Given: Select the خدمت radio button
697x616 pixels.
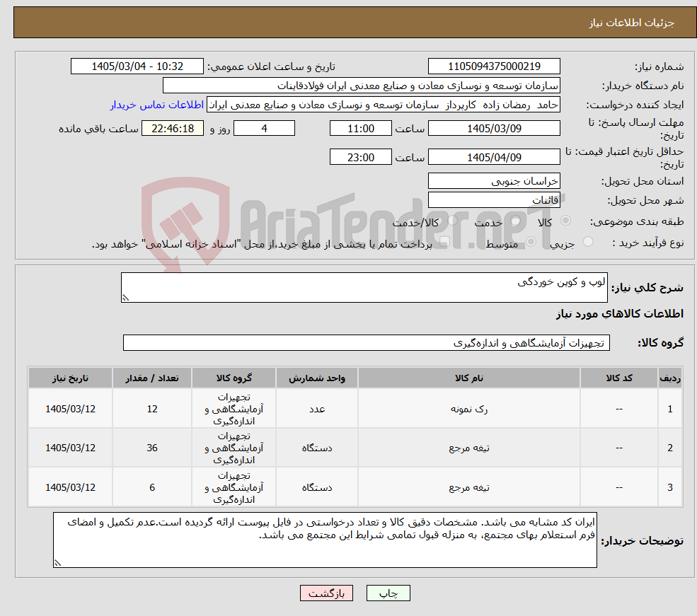Looking at the screenshot, I should point(516,220).
